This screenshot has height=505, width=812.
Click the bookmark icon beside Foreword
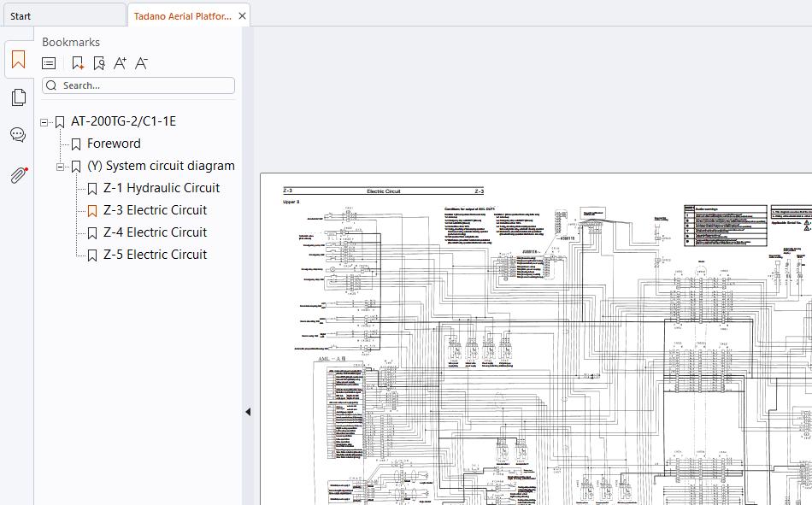tap(76, 144)
